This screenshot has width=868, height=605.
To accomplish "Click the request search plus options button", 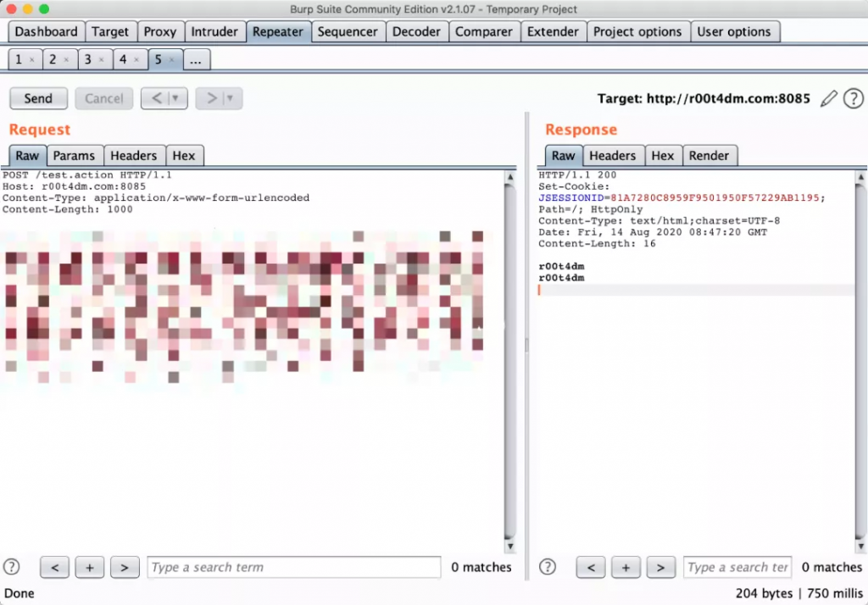I will [90, 568].
